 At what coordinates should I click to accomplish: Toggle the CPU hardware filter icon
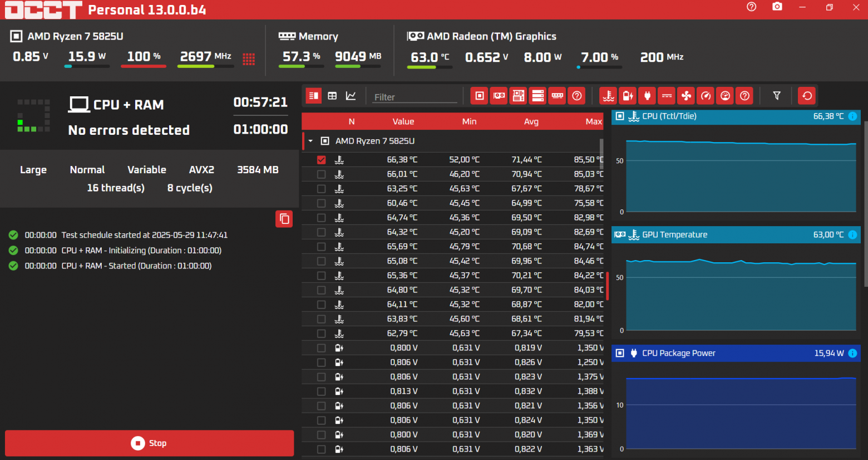point(479,96)
